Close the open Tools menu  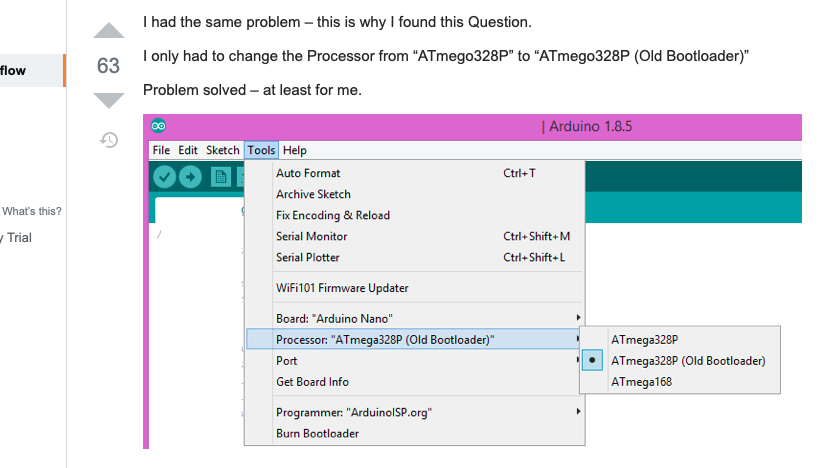[261, 150]
